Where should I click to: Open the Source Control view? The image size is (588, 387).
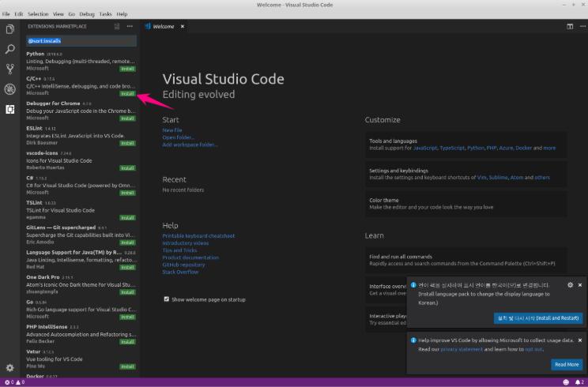10,69
